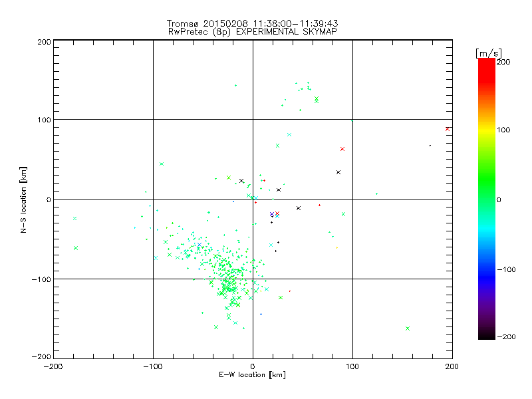This screenshot has width=532, height=399.
Task: Click the green X marker near E-W 28, N-S -123
Action: [x=281, y=297]
